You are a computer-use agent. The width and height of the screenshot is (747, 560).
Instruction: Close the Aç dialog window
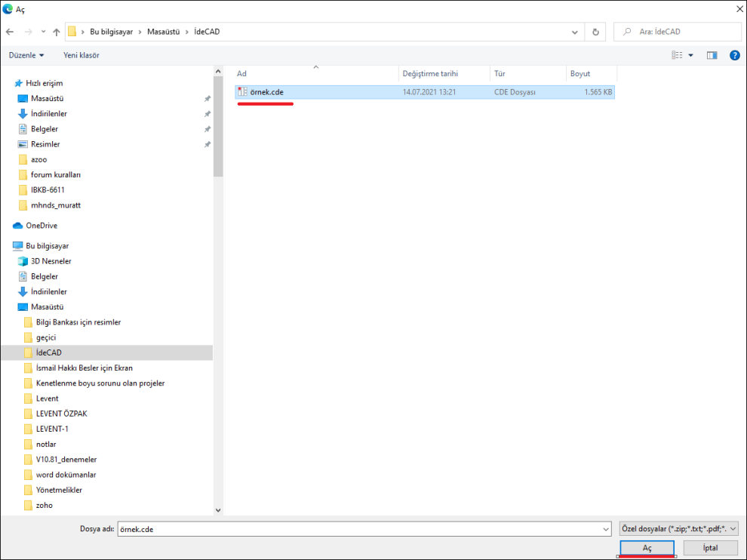pyautogui.click(x=739, y=9)
